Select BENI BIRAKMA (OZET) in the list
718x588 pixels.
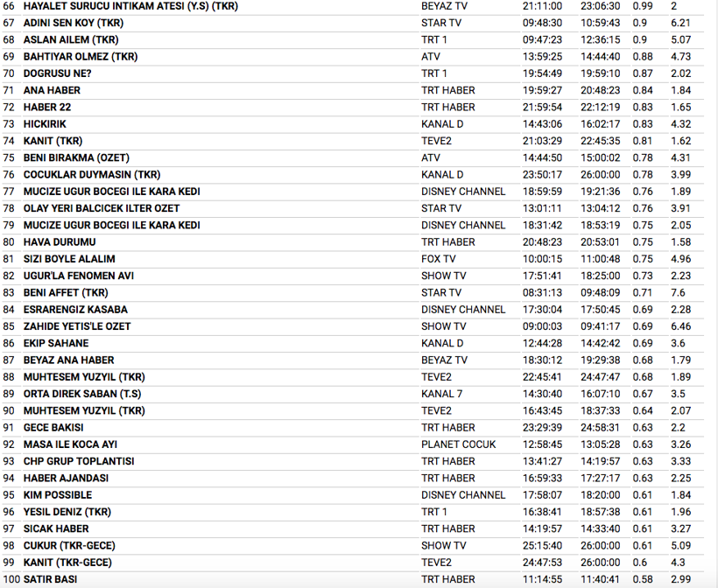pyautogui.click(x=76, y=157)
